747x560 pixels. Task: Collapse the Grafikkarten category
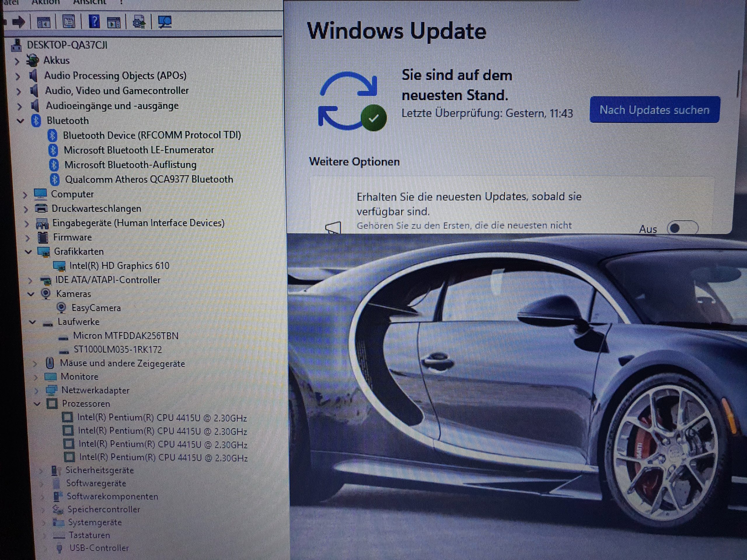pyautogui.click(x=28, y=252)
